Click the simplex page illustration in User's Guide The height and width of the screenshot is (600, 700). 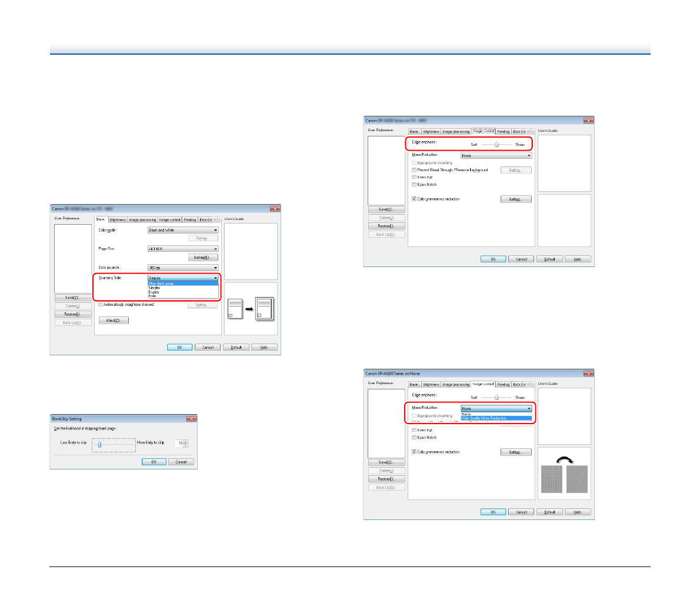point(251,309)
